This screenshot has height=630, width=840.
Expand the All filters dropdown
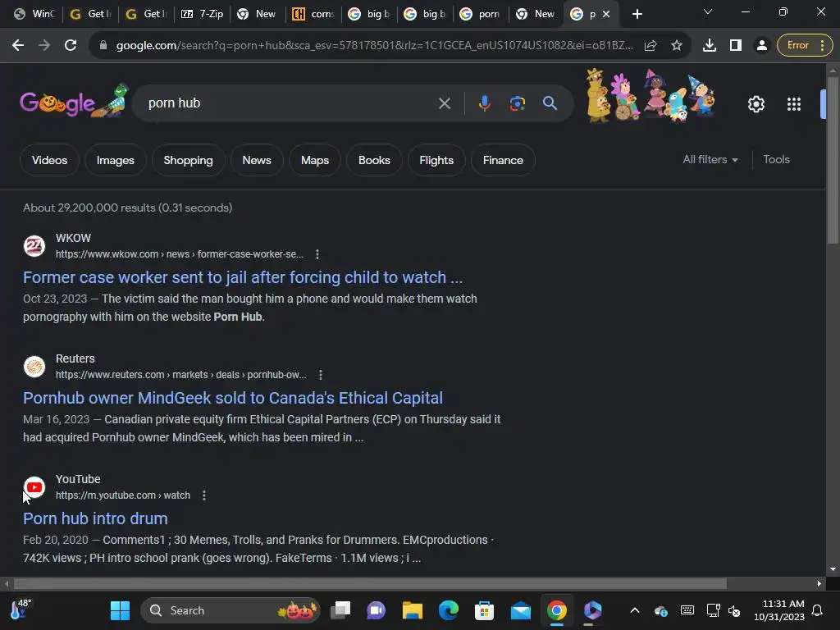point(710,160)
